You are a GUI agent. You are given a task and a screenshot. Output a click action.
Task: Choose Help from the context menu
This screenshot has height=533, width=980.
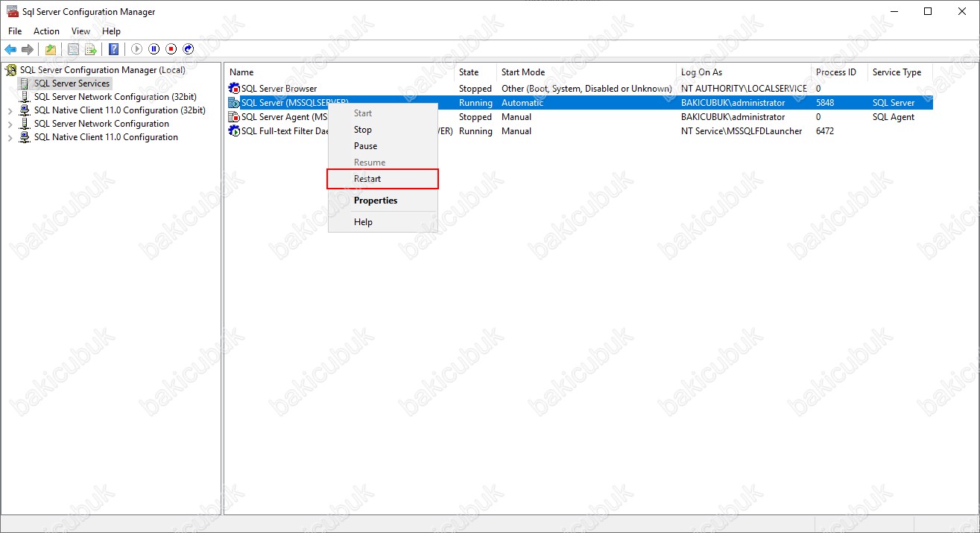click(382, 222)
